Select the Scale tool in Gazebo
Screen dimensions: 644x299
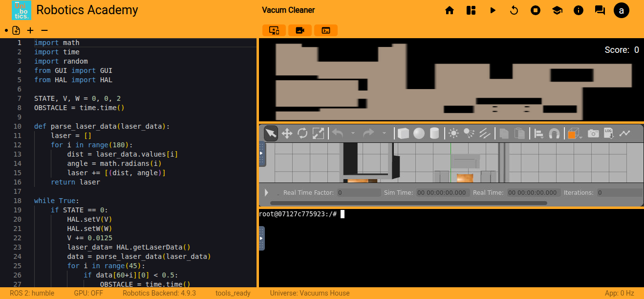(319, 133)
